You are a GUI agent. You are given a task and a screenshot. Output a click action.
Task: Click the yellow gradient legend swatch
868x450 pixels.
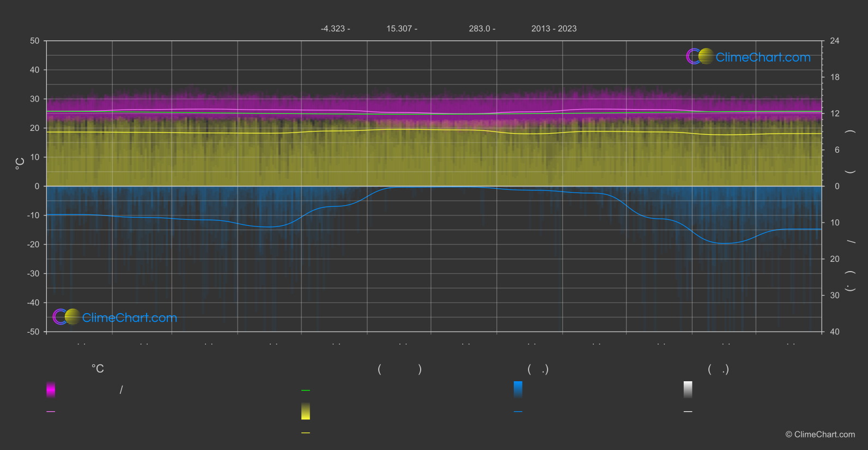coord(306,411)
